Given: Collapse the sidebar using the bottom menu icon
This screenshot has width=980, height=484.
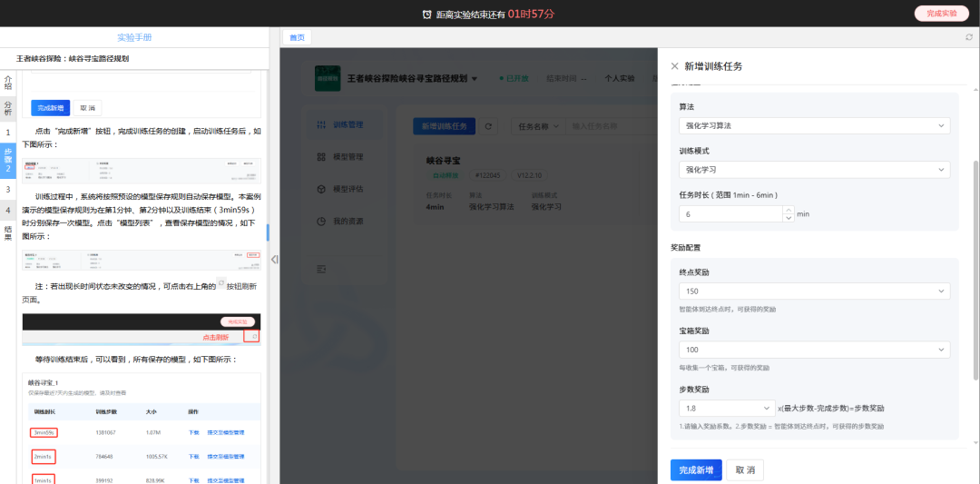Looking at the screenshot, I should coord(320,269).
